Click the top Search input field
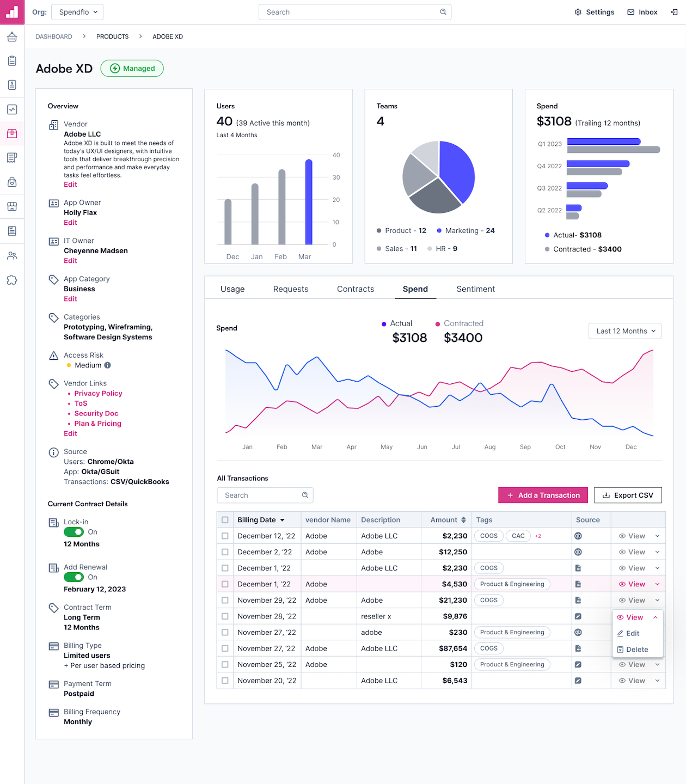Image resolution: width=686 pixels, height=784 pixels. [355, 12]
